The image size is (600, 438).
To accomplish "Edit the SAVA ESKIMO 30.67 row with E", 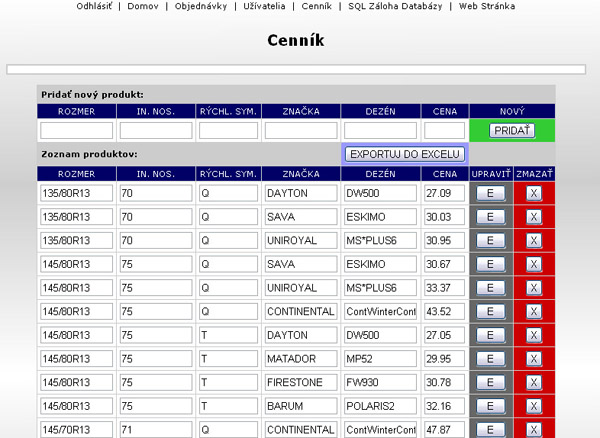I will coord(490,264).
